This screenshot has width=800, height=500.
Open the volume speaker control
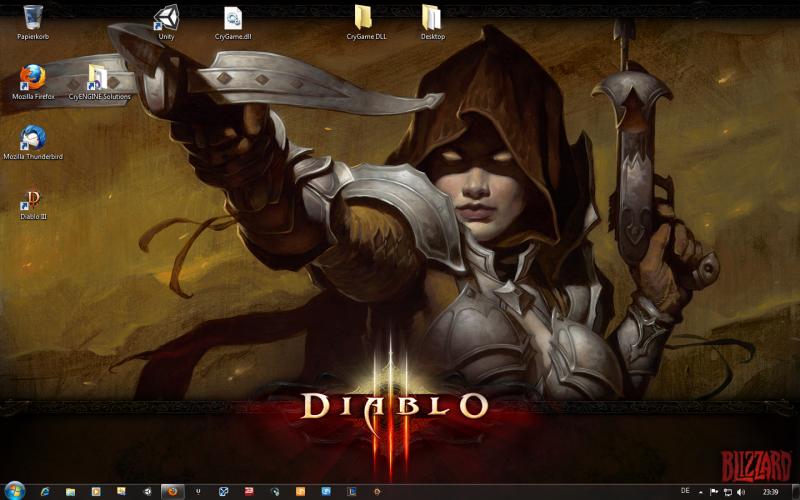coord(740,492)
